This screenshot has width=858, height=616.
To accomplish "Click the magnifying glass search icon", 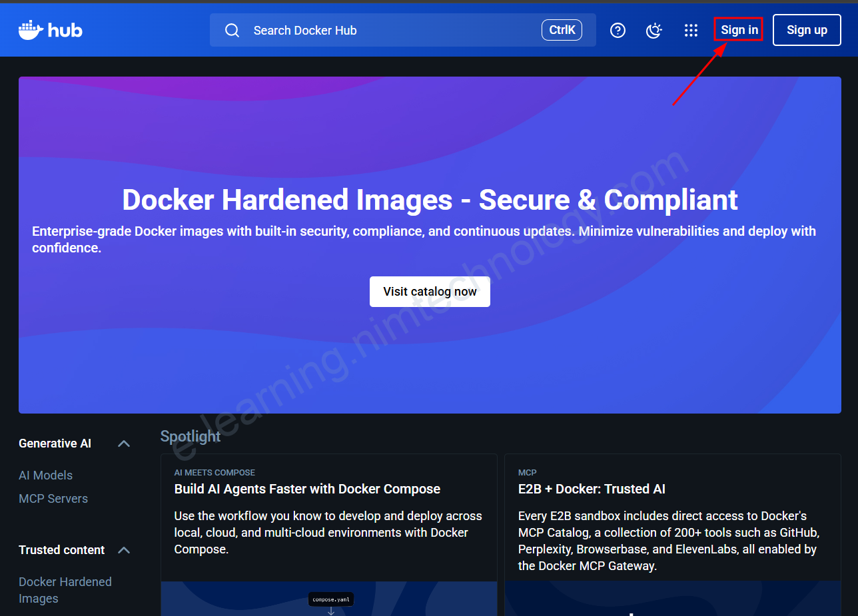I will [232, 31].
